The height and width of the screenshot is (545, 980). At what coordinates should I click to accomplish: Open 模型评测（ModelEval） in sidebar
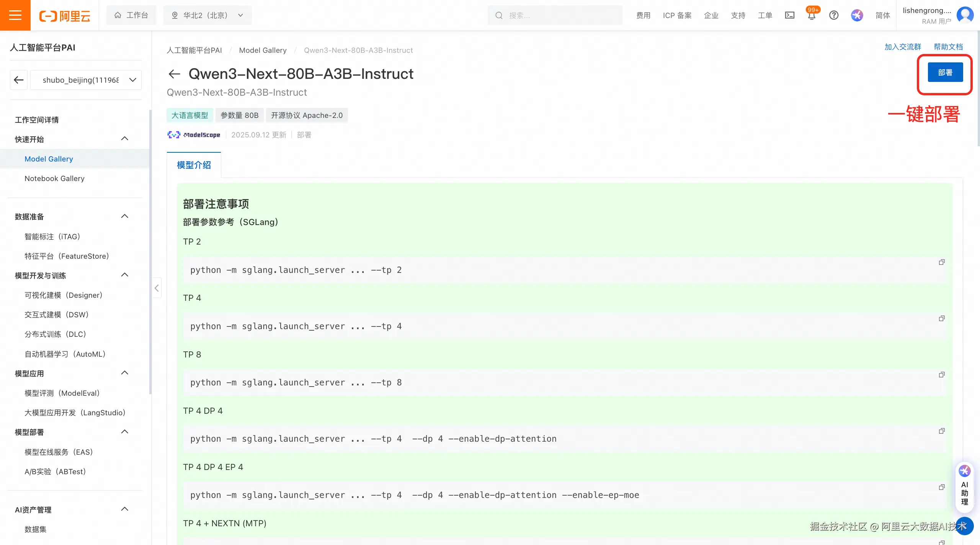62,393
